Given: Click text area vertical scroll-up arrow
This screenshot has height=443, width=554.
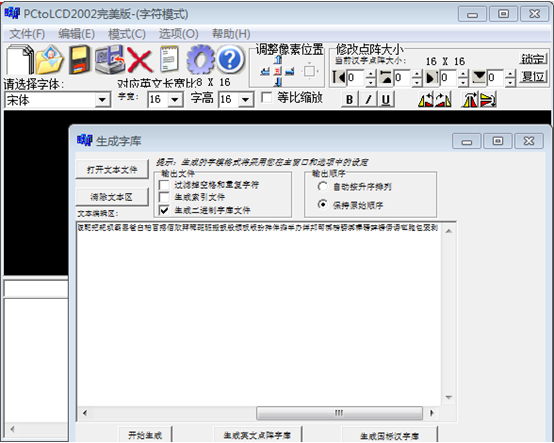Looking at the screenshot, I should click(x=449, y=231).
